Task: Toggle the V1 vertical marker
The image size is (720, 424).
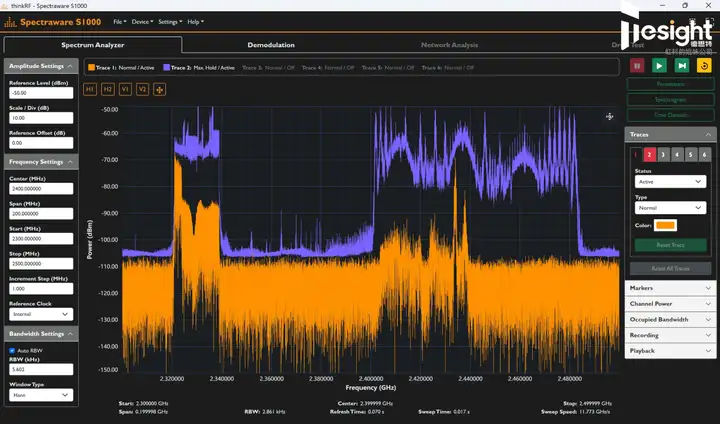Action: (x=125, y=89)
